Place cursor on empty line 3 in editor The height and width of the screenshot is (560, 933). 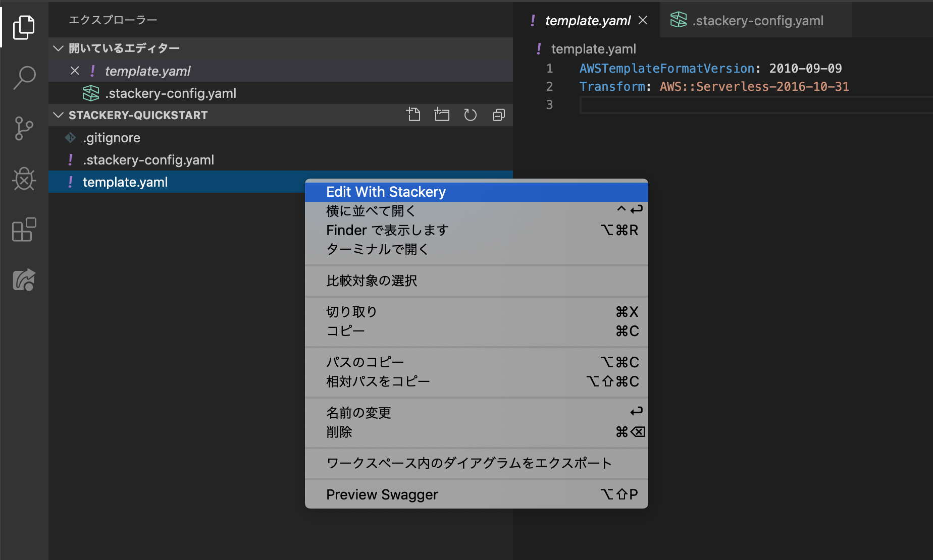(756, 105)
